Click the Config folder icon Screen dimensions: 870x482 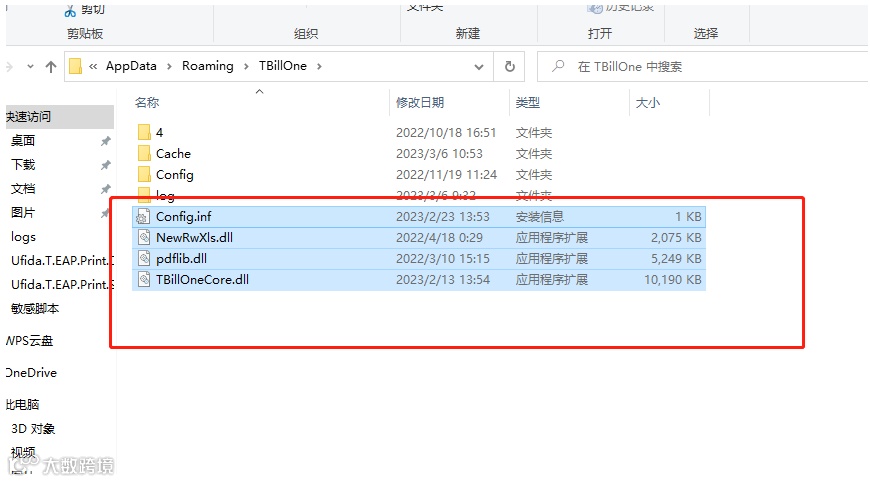coord(144,175)
